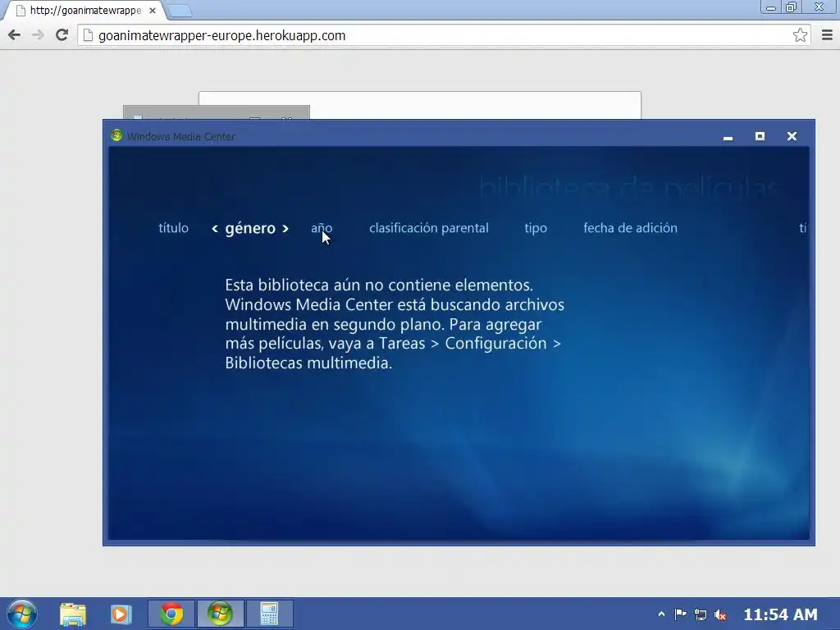Close the Chrome browser window
The image size is (840, 630).
(819, 7)
